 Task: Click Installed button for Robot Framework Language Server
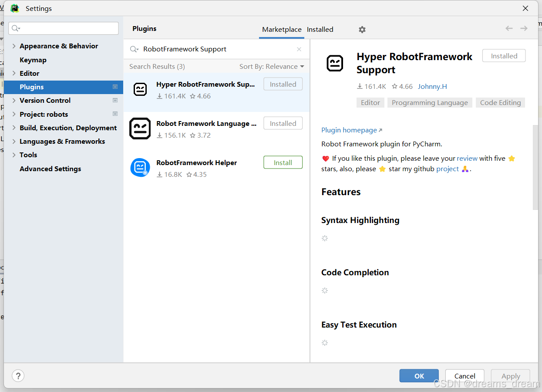click(283, 123)
